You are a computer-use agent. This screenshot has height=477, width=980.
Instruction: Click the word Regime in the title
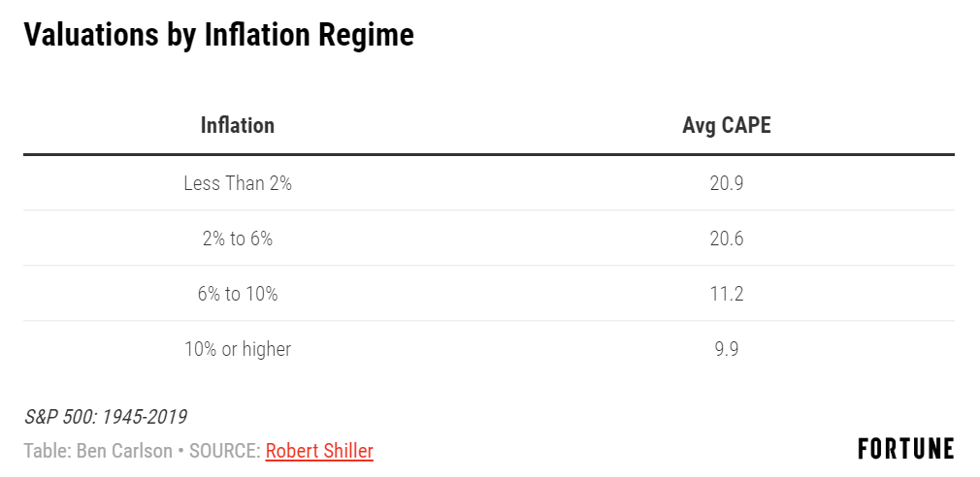coord(366,36)
